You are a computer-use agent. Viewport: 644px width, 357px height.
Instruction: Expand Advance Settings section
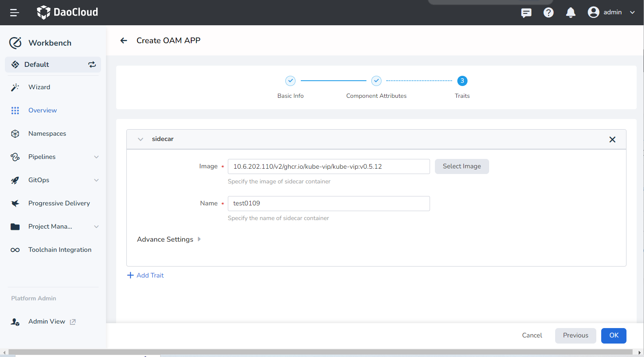click(x=199, y=239)
